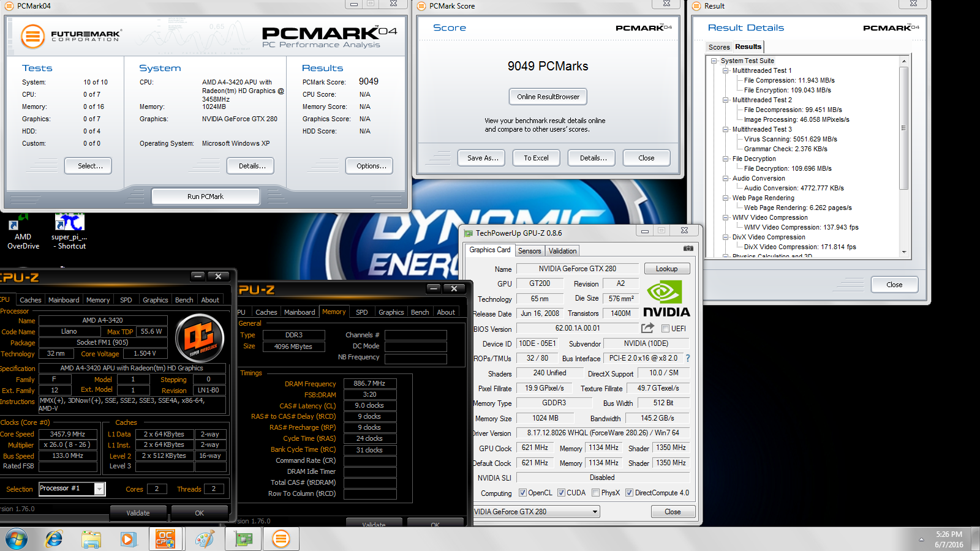The width and height of the screenshot is (980, 551).
Task: Toggle the OpenCL checkbox in GPU-Z
Action: click(x=522, y=493)
